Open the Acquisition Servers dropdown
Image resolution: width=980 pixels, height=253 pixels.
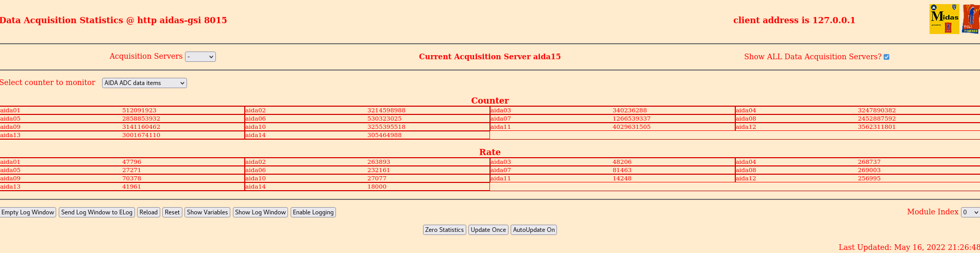pyautogui.click(x=200, y=57)
